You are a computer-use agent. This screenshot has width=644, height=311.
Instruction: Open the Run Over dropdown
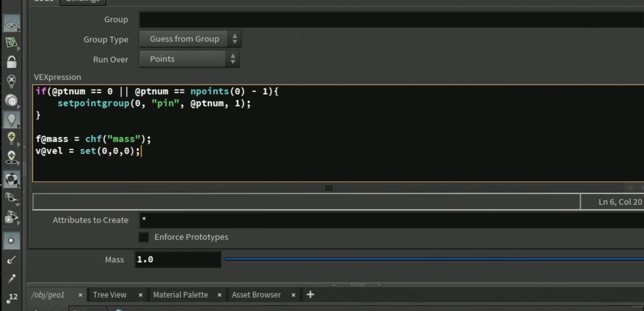[189, 59]
